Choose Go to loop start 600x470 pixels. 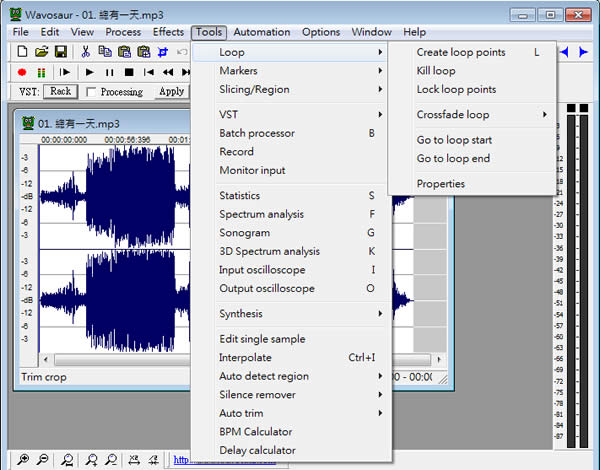[472, 140]
